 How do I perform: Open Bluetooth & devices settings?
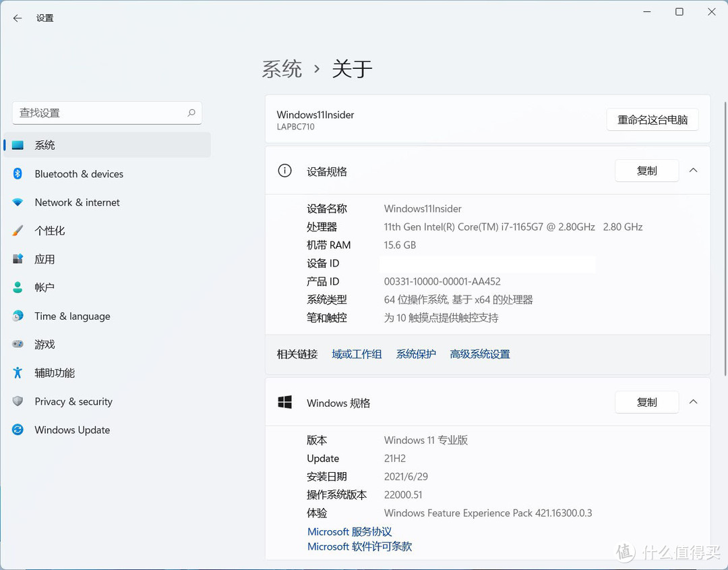click(79, 174)
